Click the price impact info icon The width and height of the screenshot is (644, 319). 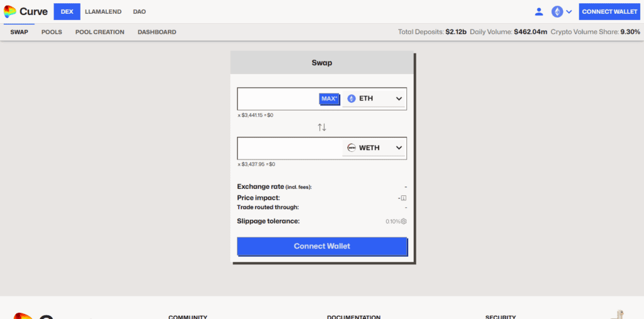tap(404, 198)
